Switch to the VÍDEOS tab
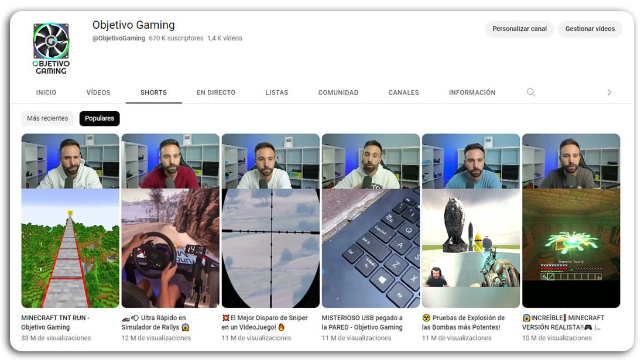The width and height of the screenshot is (644, 363). 98,93
